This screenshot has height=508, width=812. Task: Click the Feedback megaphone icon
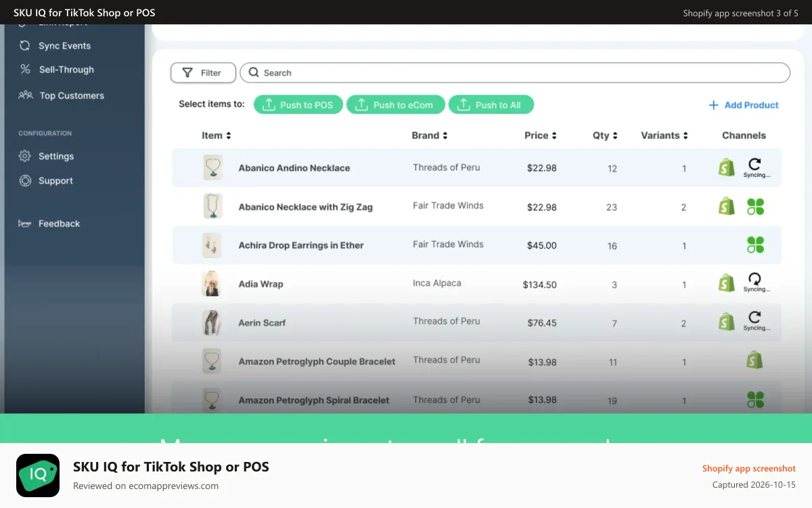tap(26, 224)
